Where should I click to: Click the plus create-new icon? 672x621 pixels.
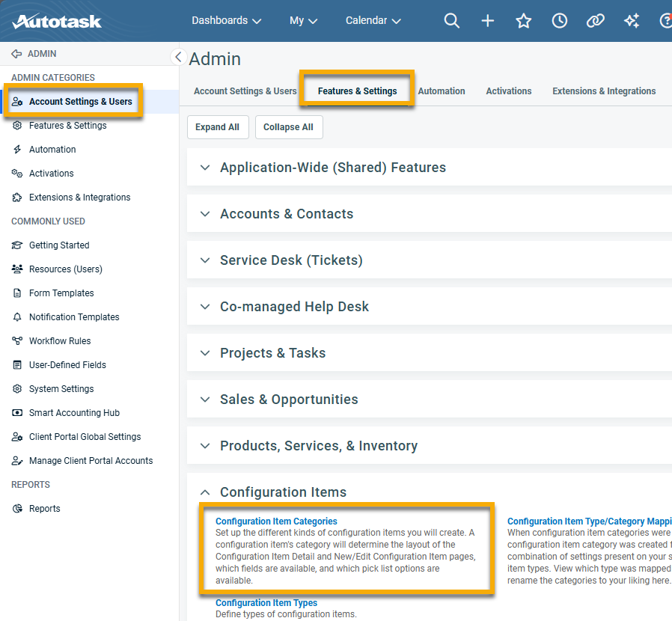488,20
